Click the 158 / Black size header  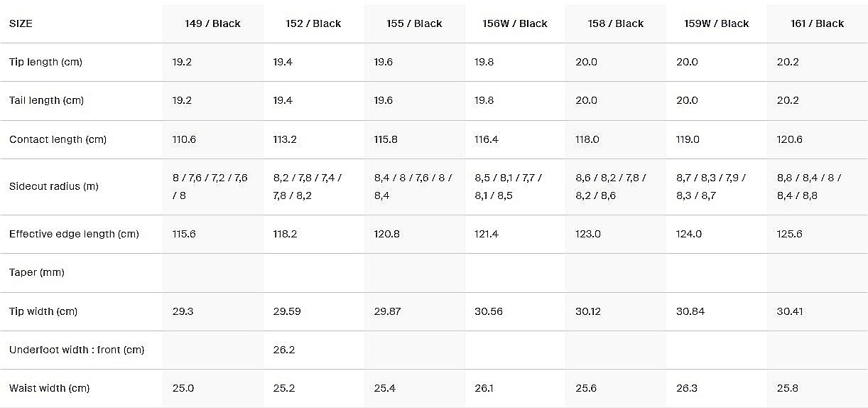pos(616,23)
